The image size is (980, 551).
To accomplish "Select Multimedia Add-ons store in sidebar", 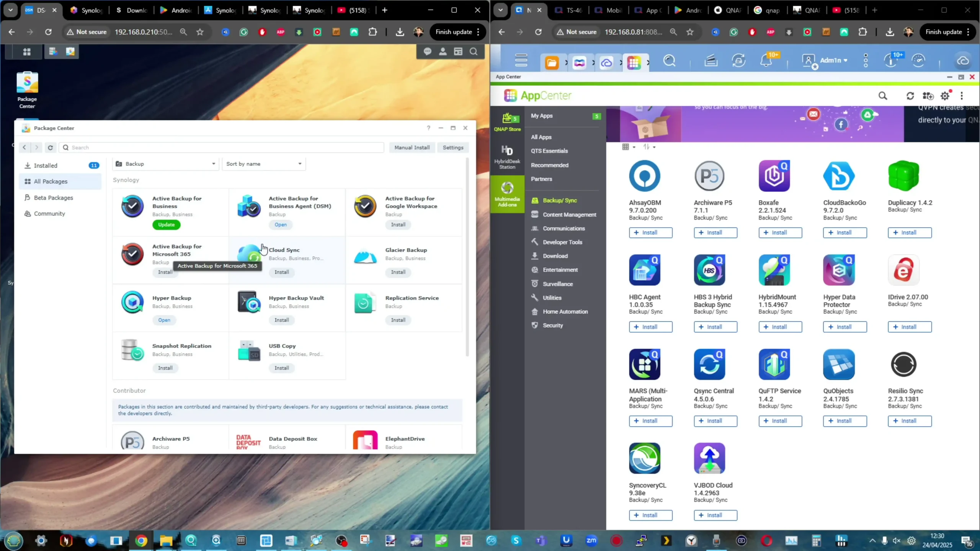I will (x=507, y=194).
